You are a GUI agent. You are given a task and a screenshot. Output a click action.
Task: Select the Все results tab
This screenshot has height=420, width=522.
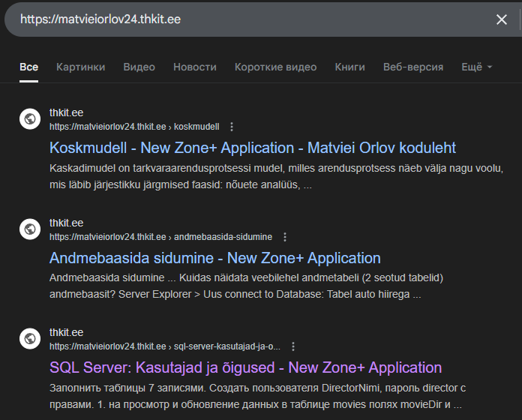tap(28, 67)
